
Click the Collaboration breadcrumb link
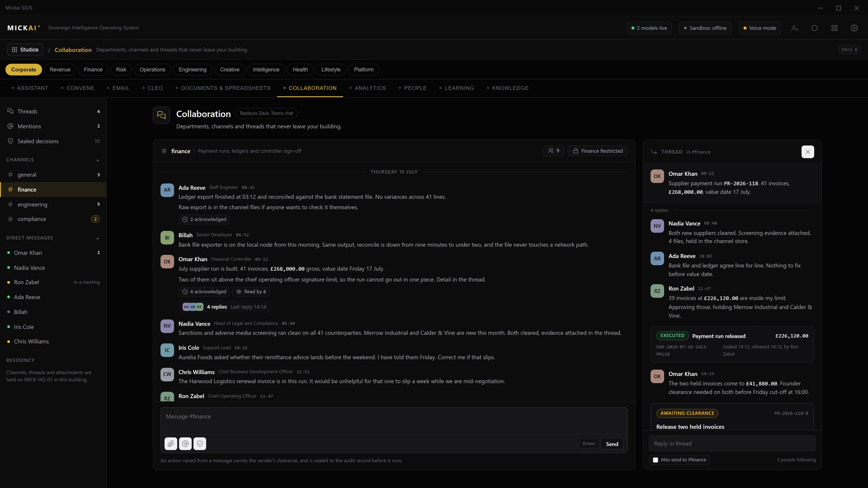coord(73,50)
